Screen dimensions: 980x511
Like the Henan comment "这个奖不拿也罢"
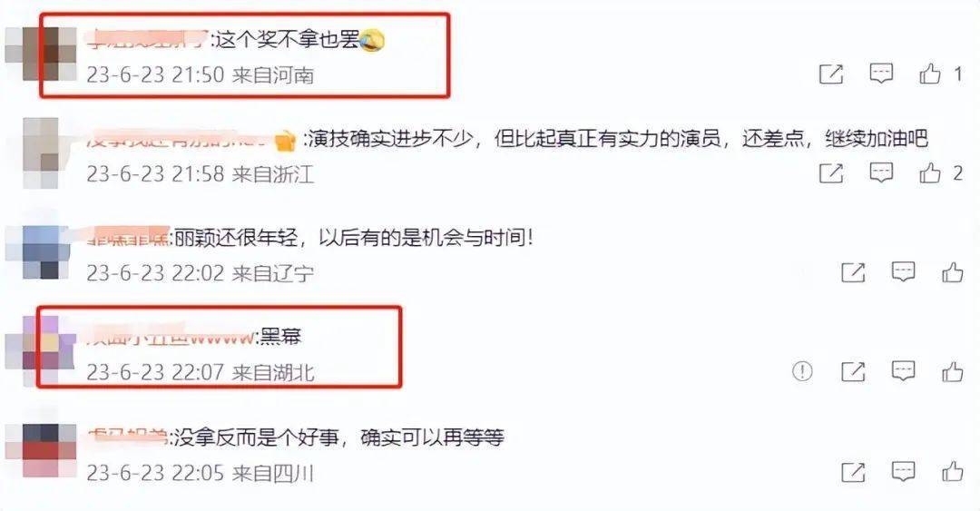coord(930,74)
